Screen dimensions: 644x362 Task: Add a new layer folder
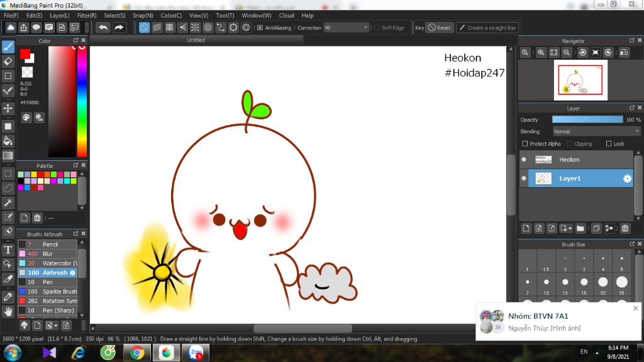pyautogui.click(x=580, y=228)
